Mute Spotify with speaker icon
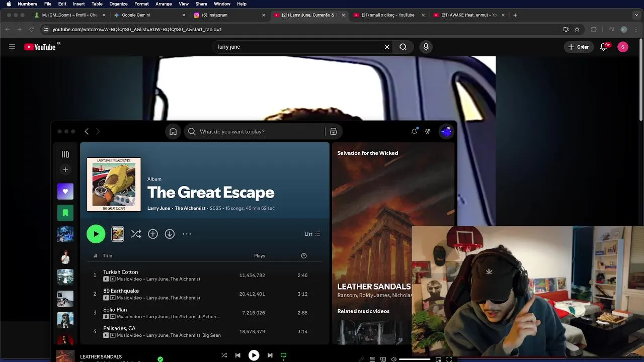The width and height of the screenshot is (644, 362). point(394,359)
